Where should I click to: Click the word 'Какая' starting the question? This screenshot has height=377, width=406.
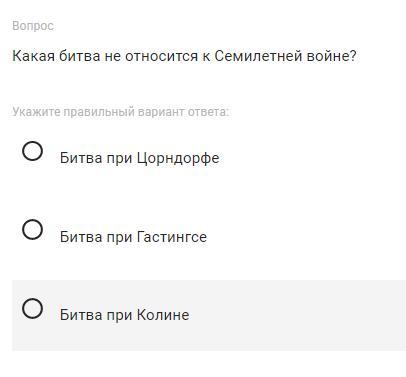click(x=33, y=56)
